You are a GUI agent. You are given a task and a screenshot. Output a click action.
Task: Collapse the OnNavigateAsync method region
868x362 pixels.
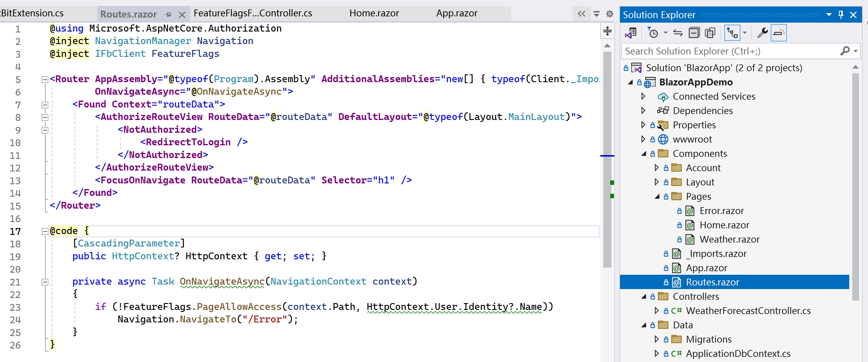pos(45,282)
